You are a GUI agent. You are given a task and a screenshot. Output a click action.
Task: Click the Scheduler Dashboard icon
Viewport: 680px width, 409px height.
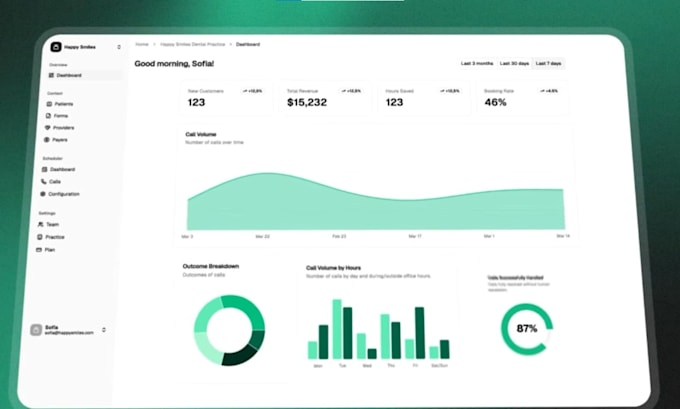(44, 170)
